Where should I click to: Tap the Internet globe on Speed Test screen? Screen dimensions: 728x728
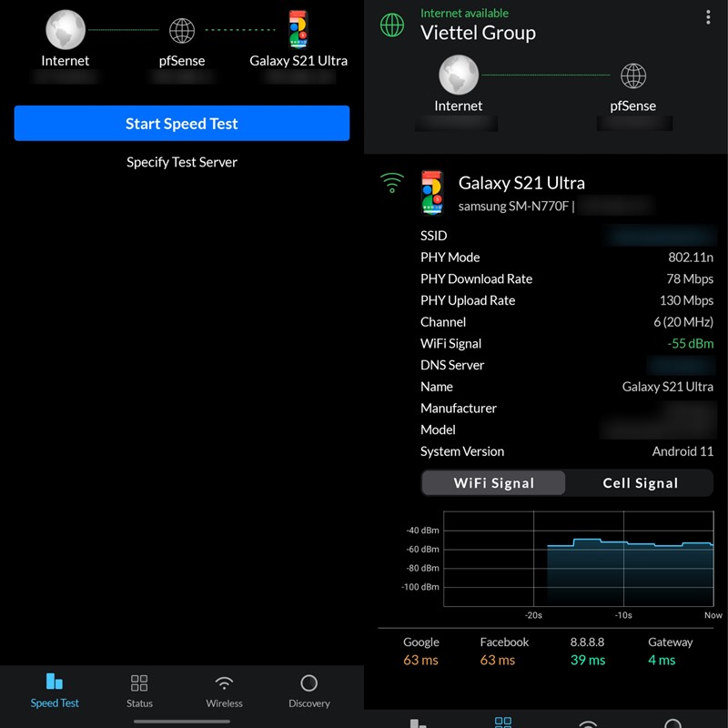click(x=66, y=30)
